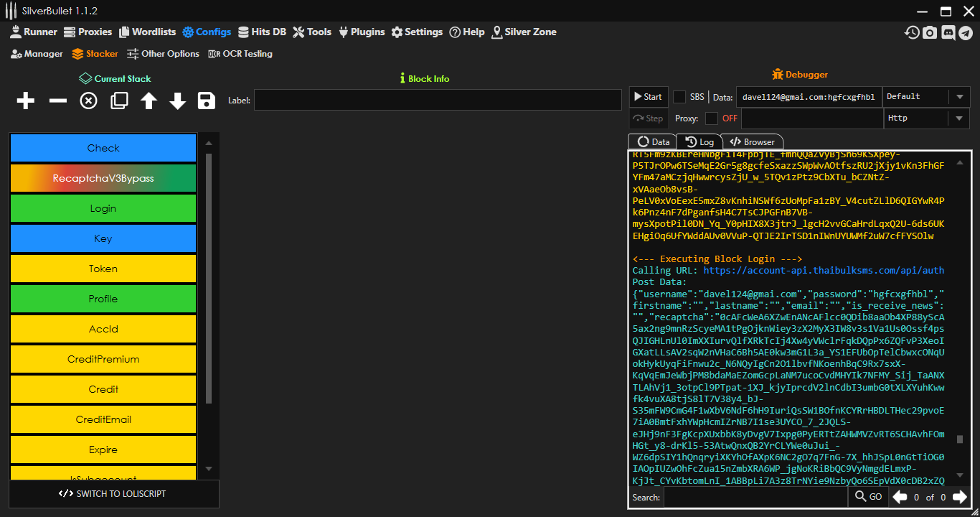The width and height of the screenshot is (980, 517).
Task: Open the Discord icon in the top bar
Action: pyautogui.click(x=948, y=32)
